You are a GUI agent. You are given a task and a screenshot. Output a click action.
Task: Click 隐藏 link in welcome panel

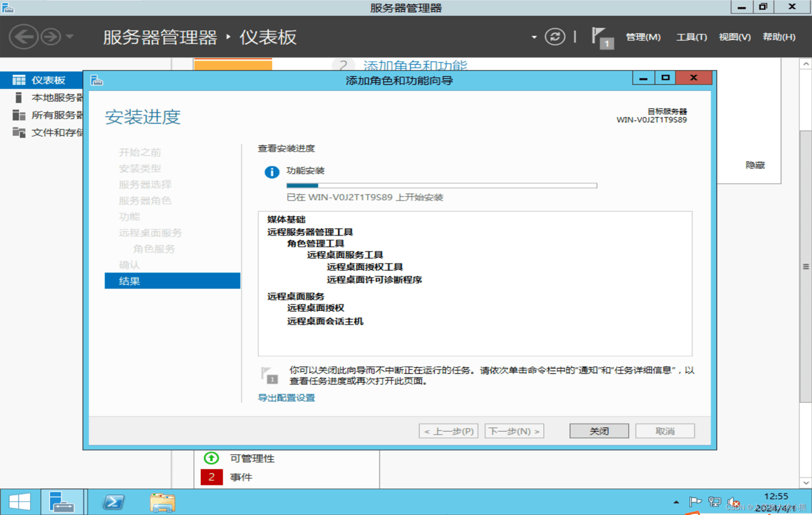tap(755, 165)
